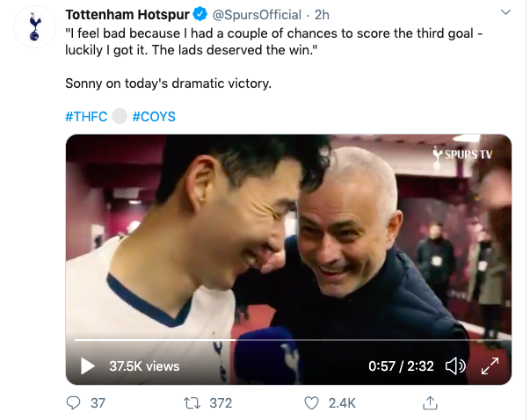Click the Tottenham Hotspur profile avatar

(34, 27)
